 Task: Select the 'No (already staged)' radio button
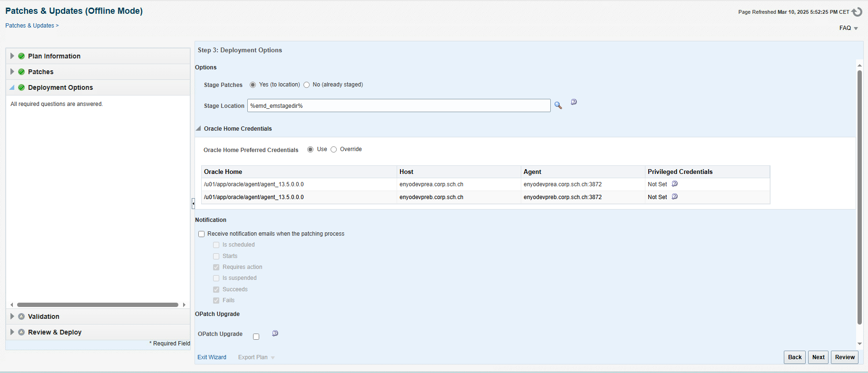(307, 85)
